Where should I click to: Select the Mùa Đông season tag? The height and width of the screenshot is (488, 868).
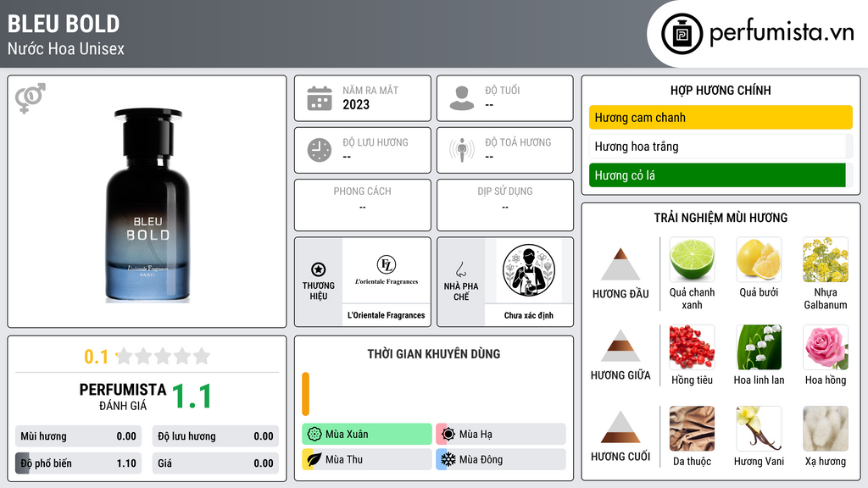click(x=501, y=459)
